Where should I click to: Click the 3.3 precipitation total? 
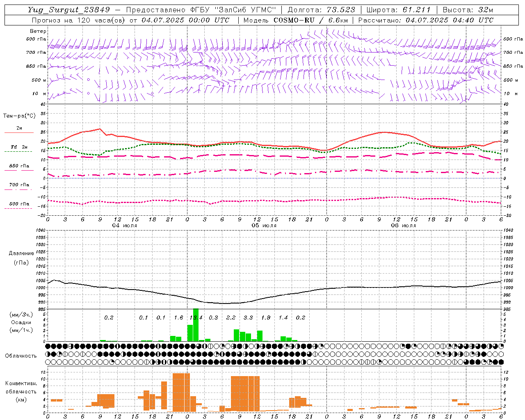248,317
